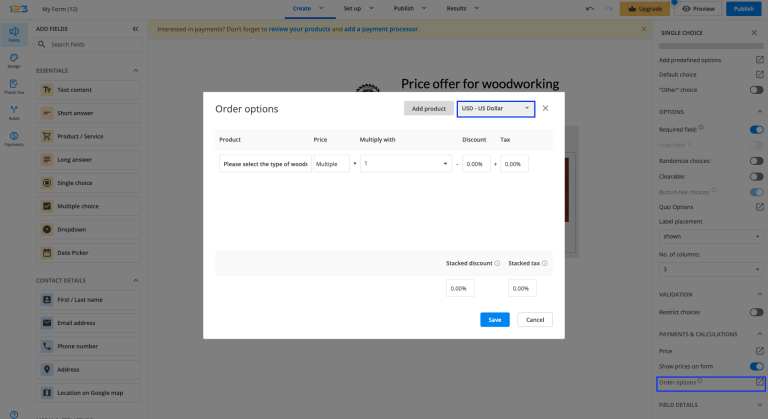Follow the review your products link
This screenshot has height=419, width=768.
click(299, 29)
